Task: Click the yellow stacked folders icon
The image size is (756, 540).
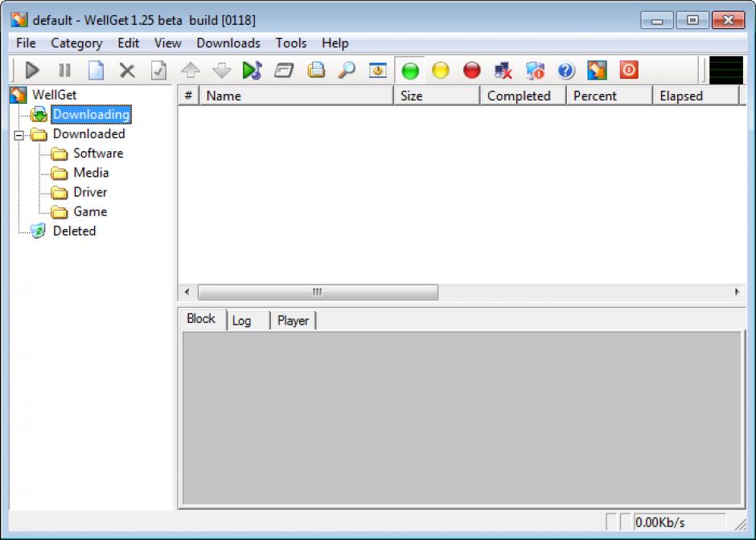Action: pos(316,71)
